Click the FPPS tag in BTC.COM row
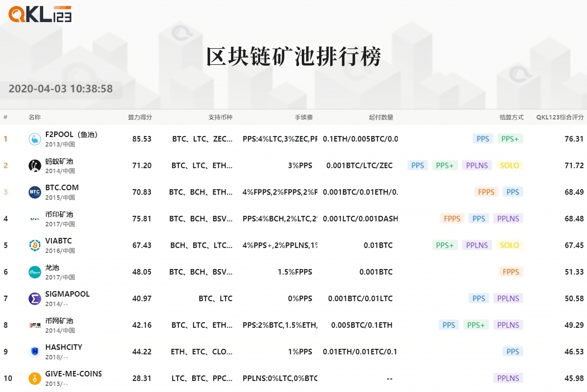The image size is (587, 392). click(x=486, y=192)
